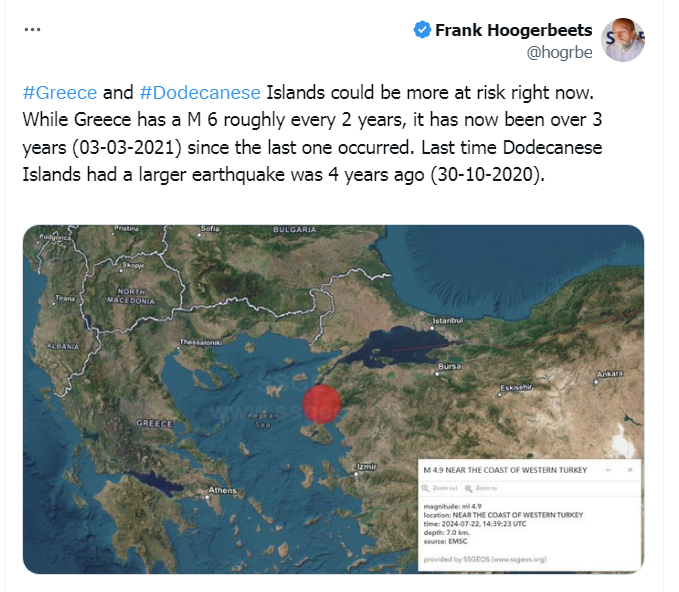
Task: Click the Bursa label on the map
Action: coord(451,367)
